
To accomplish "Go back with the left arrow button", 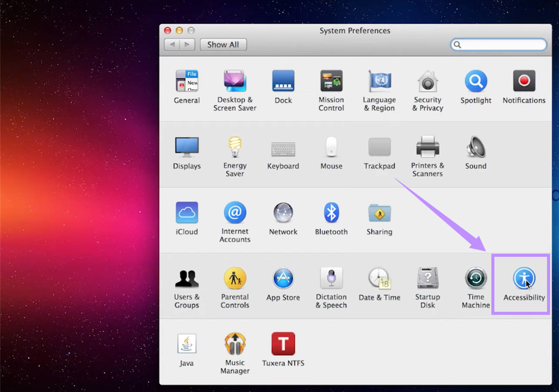I will (172, 45).
